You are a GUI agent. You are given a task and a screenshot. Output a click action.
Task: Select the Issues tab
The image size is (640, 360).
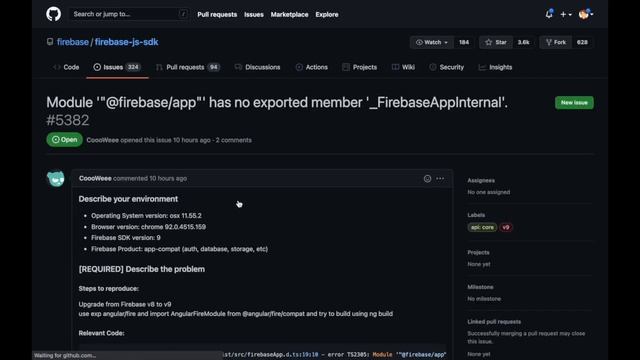pos(117,67)
